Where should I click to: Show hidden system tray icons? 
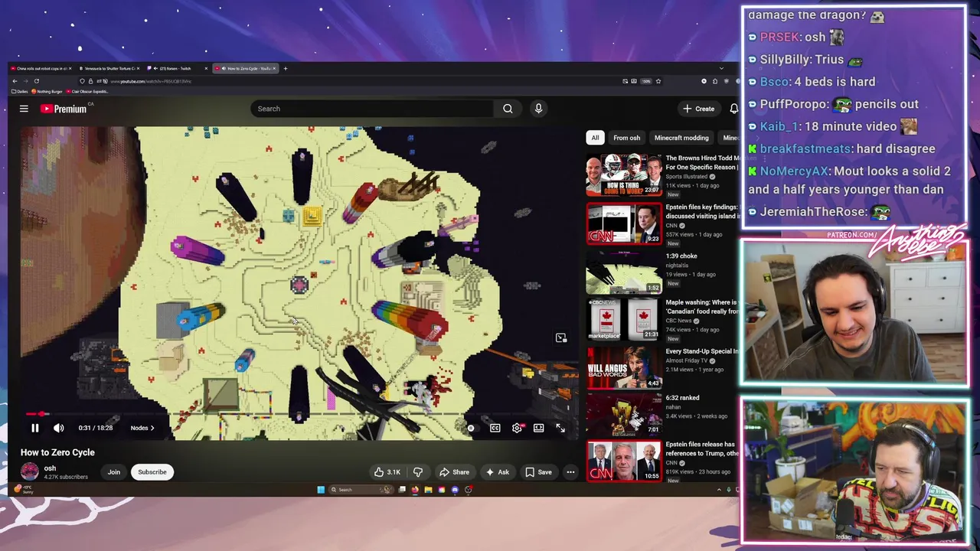pyautogui.click(x=719, y=490)
